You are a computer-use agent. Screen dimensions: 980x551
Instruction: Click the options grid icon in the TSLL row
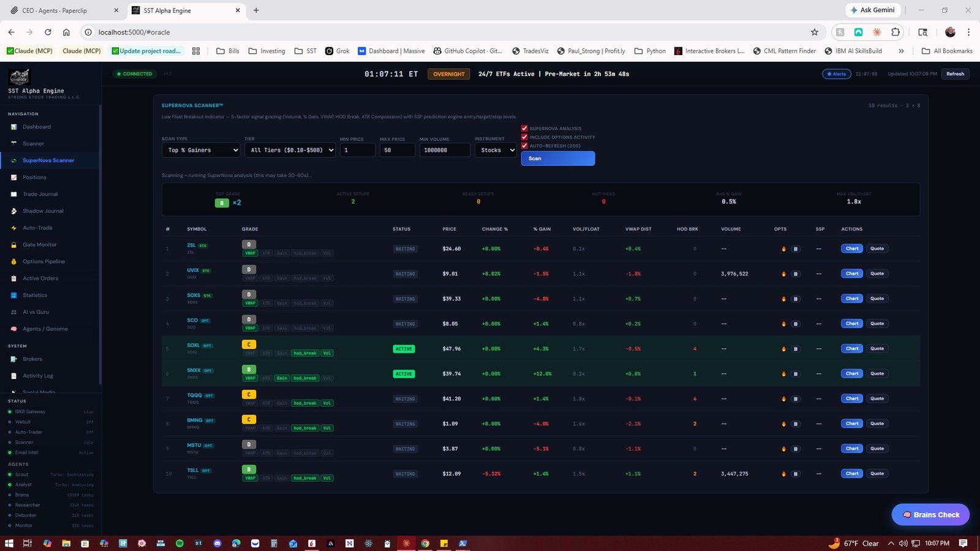pyautogui.click(x=796, y=474)
